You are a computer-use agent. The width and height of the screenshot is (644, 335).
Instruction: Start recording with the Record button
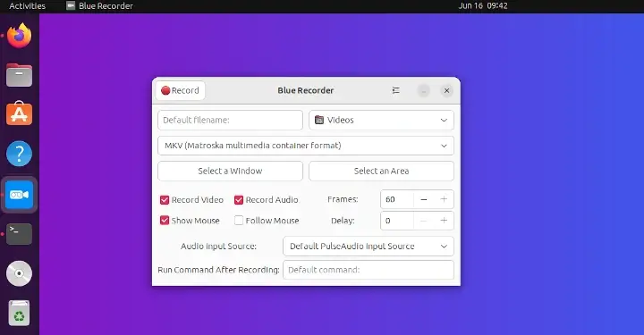[181, 90]
